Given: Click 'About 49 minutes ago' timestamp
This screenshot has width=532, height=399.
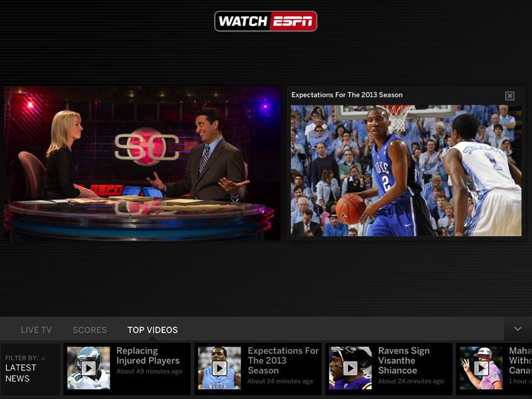Looking at the screenshot, I should click(x=149, y=372).
